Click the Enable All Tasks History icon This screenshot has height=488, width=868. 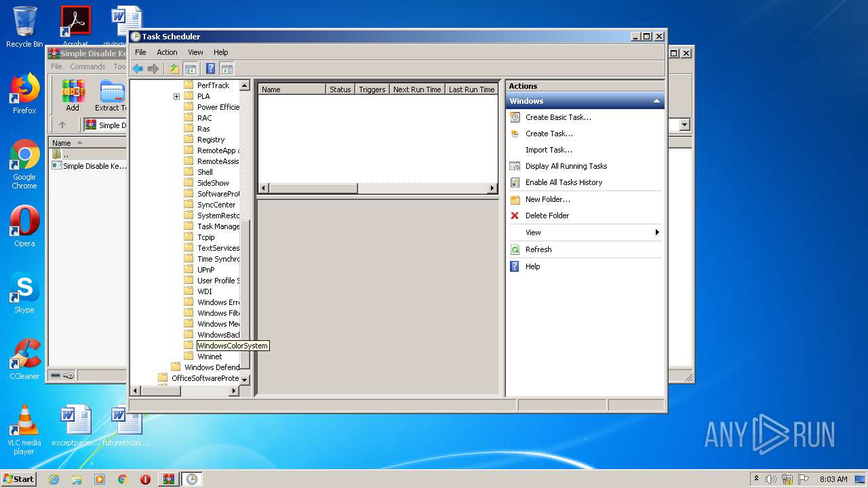515,182
